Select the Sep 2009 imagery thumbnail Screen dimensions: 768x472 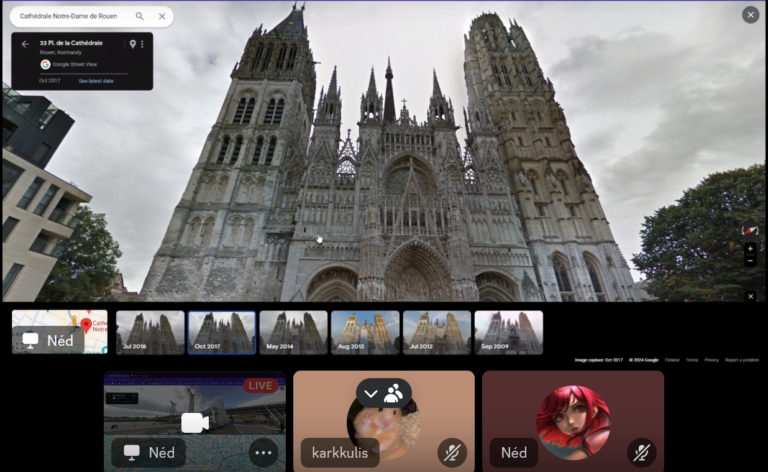click(x=508, y=332)
